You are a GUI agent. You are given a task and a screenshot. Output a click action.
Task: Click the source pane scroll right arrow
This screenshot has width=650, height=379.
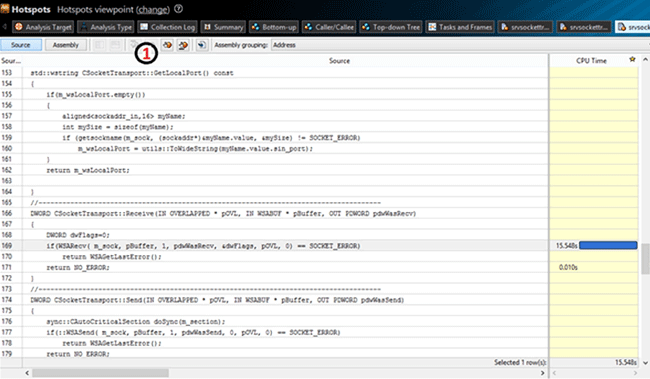[x=542, y=373]
